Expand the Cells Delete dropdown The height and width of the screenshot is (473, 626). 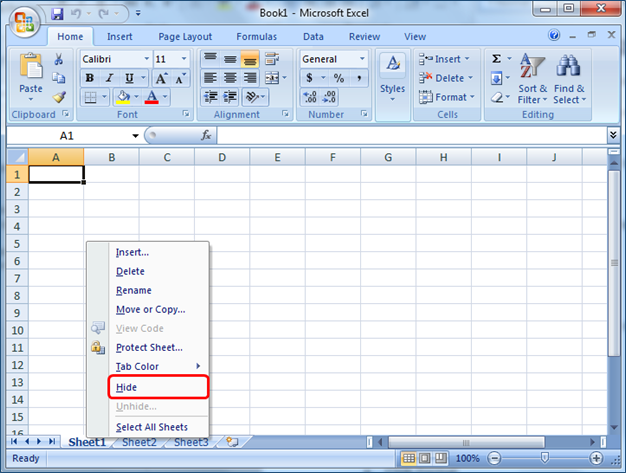(x=470, y=78)
